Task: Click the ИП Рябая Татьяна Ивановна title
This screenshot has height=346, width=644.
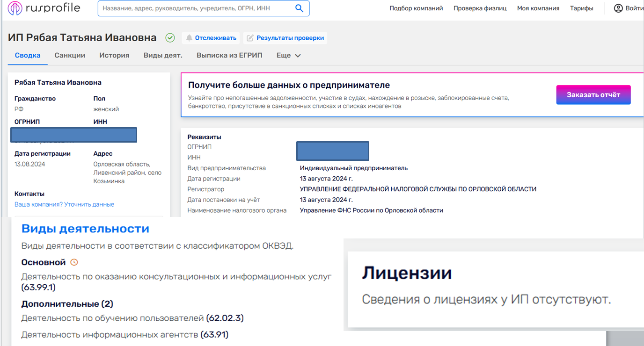Action: (x=82, y=37)
